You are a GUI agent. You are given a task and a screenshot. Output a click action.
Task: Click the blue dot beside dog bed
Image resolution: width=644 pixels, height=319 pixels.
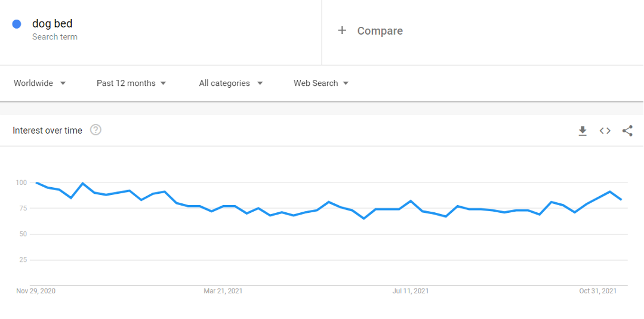(17, 24)
